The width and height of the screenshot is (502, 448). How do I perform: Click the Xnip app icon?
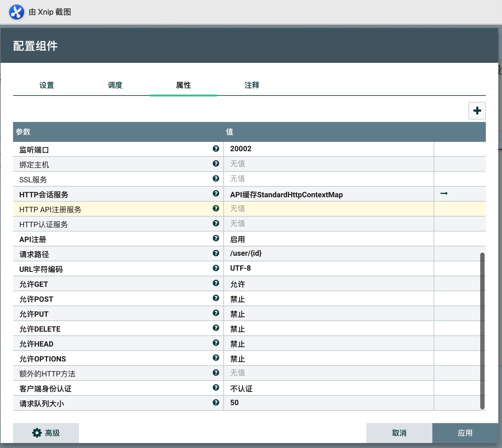coord(16,12)
